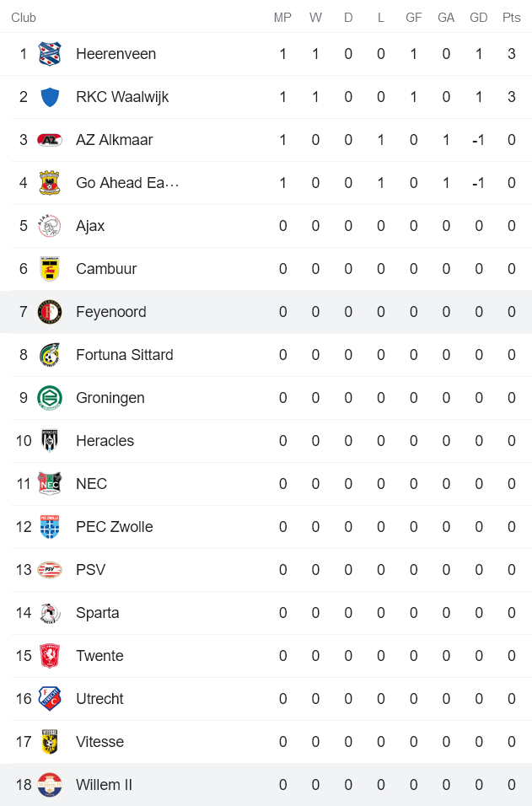The height and width of the screenshot is (806, 532).
Task: Click the Willem II crest
Action: [50, 784]
